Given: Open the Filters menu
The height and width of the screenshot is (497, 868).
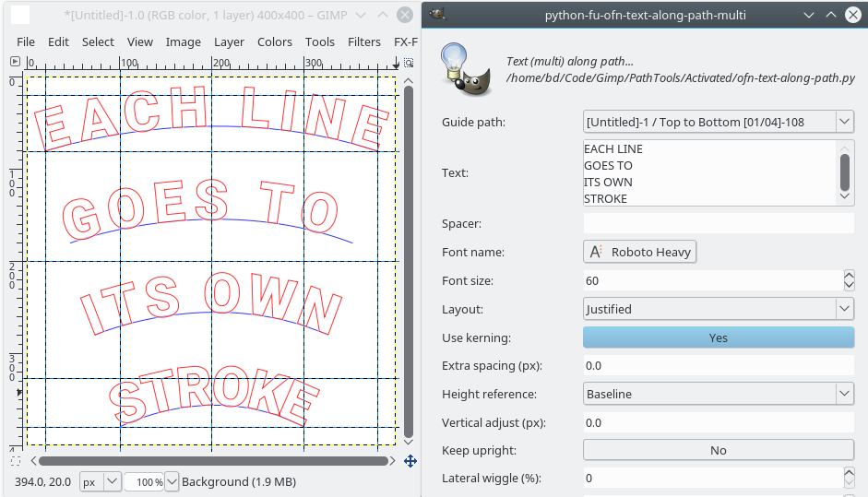Looking at the screenshot, I should point(364,42).
